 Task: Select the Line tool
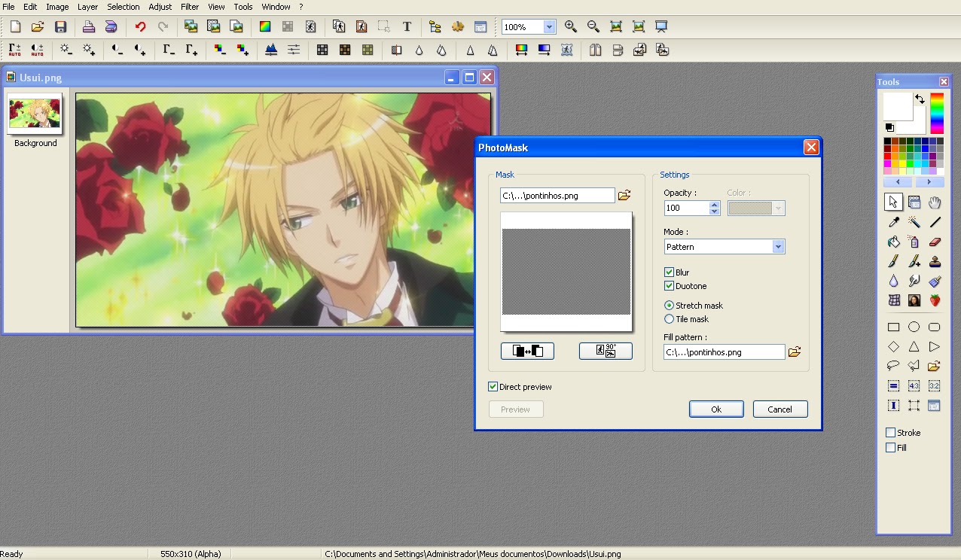pyautogui.click(x=935, y=222)
